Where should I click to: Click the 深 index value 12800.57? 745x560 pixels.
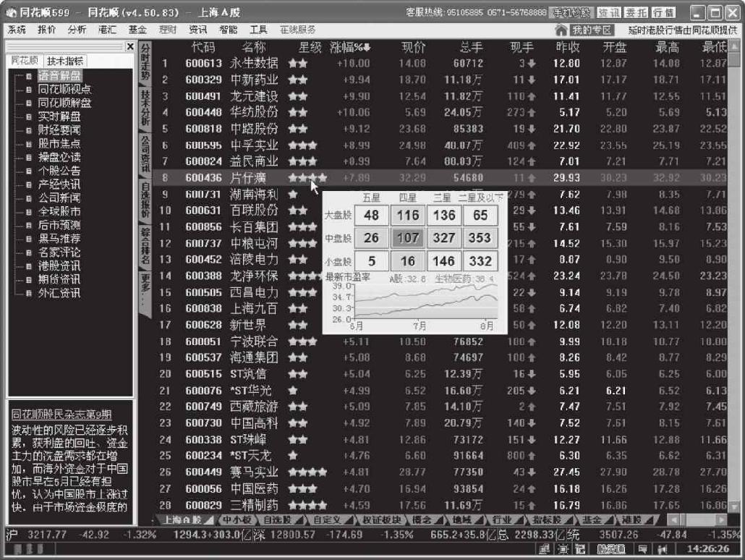pos(293,535)
